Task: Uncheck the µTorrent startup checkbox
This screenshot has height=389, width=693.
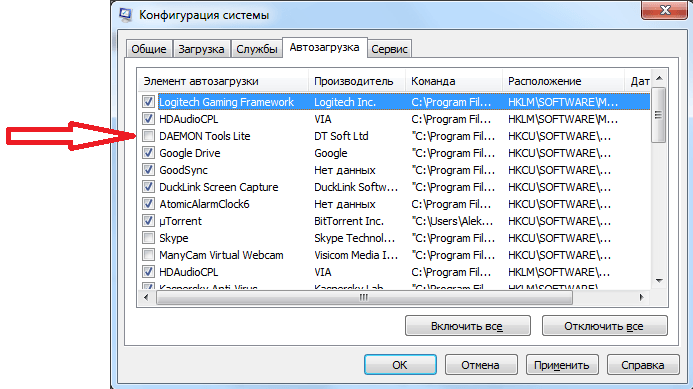Action: pyautogui.click(x=148, y=221)
